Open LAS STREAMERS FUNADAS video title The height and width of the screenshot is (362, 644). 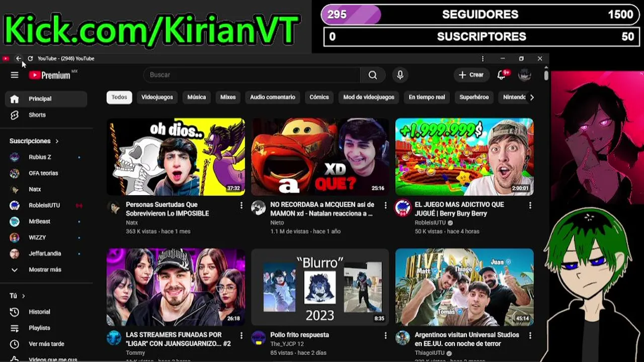[178, 339]
